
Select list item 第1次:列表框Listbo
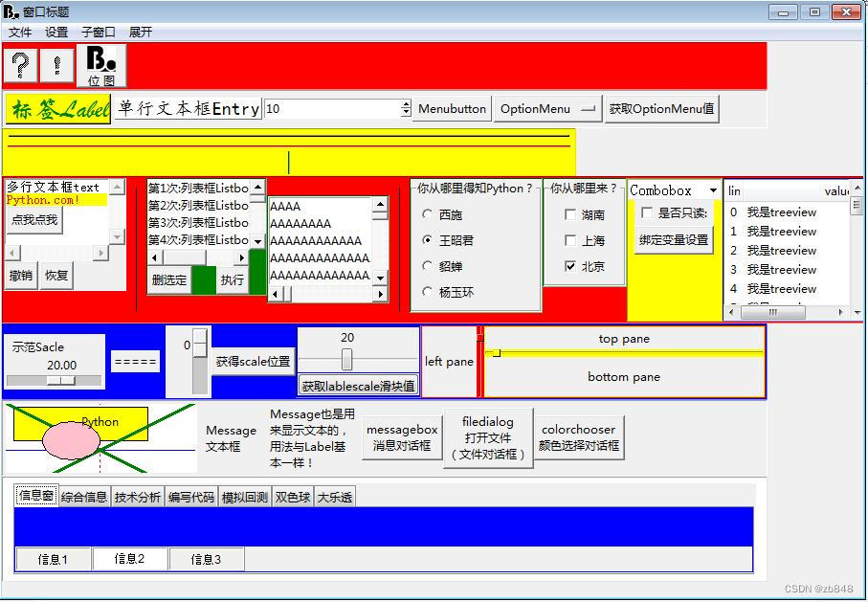click(x=198, y=188)
